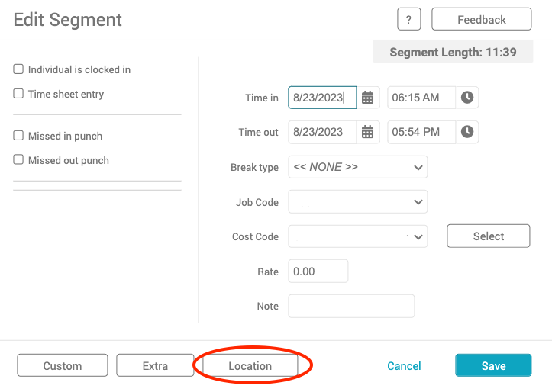
Task: Open help with the question mark button
Action: click(408, 20)
